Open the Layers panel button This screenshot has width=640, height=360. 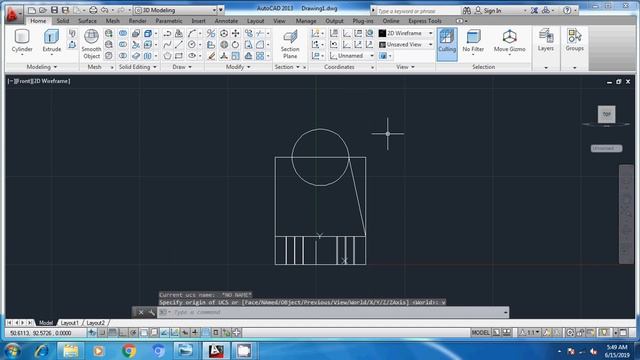pyautogui.click(x=546, y=41)
